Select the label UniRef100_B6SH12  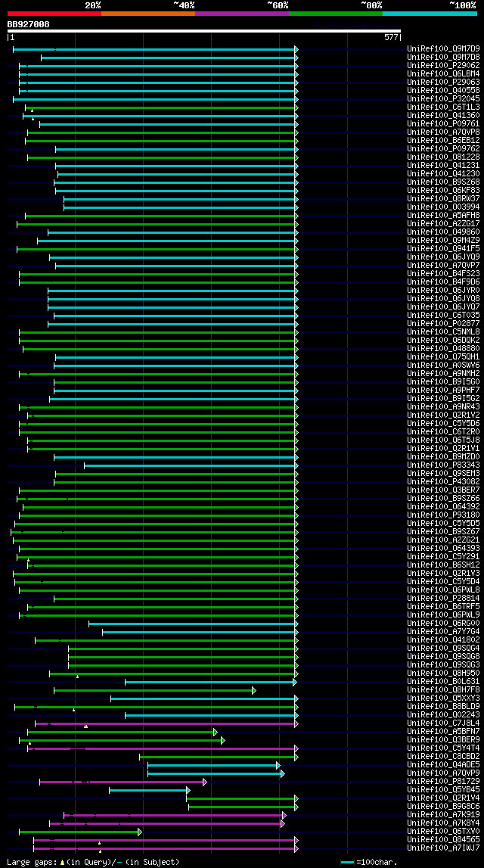tap(443, 565)
